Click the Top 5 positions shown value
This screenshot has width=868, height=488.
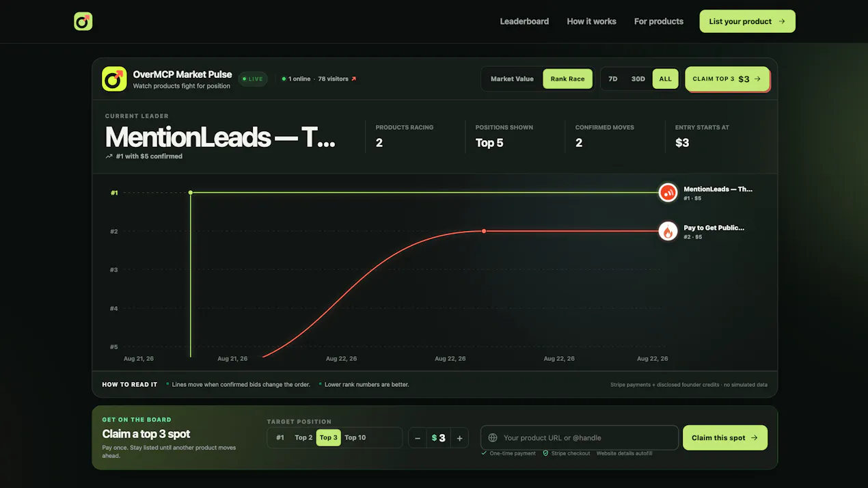tap(489, 143)
